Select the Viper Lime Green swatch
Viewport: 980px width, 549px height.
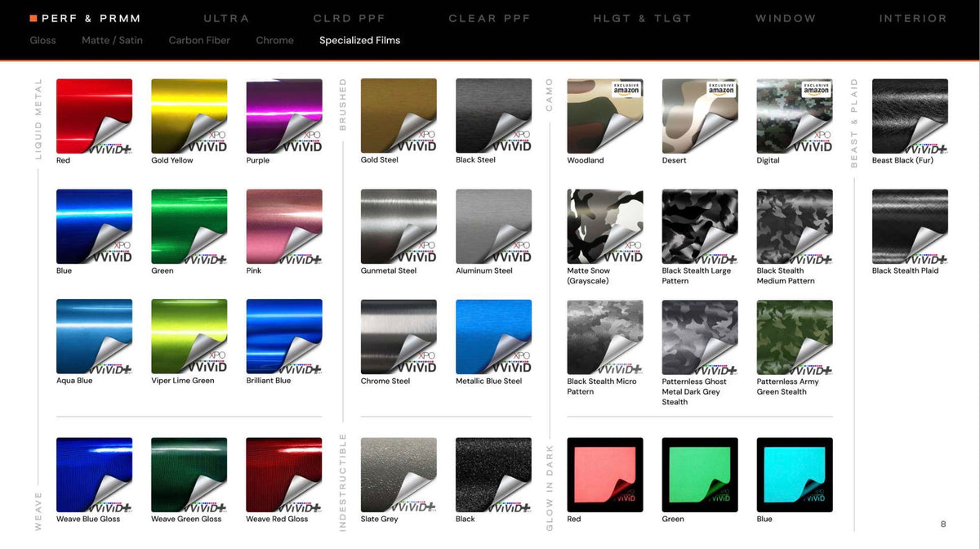click(x=189, y=337)
